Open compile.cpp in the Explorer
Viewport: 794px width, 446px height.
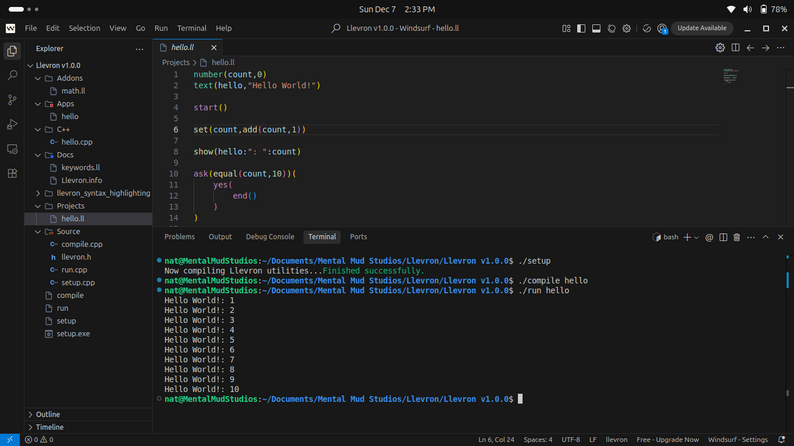[82, 244]
